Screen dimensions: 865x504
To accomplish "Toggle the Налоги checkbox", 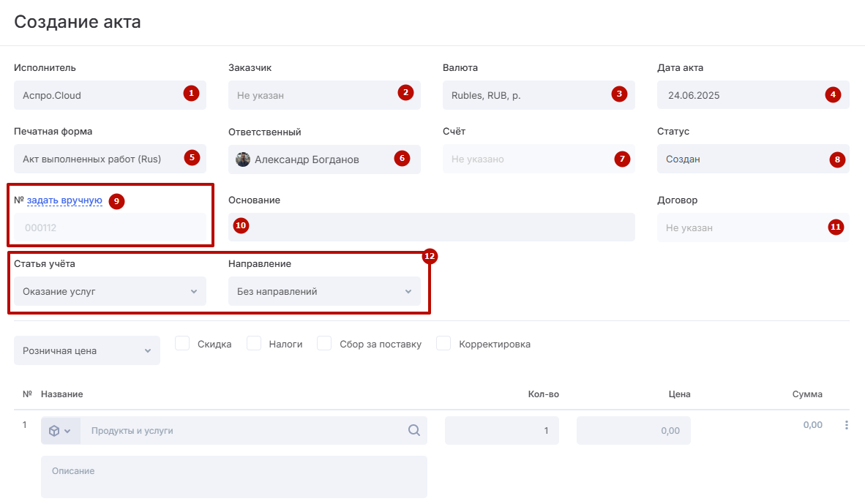I will coord(254,344).
